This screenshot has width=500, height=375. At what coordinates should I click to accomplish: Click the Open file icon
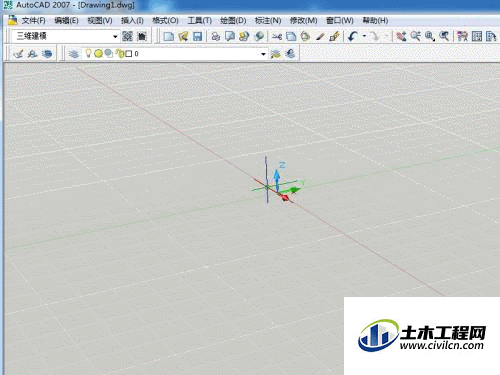(183, 36)
